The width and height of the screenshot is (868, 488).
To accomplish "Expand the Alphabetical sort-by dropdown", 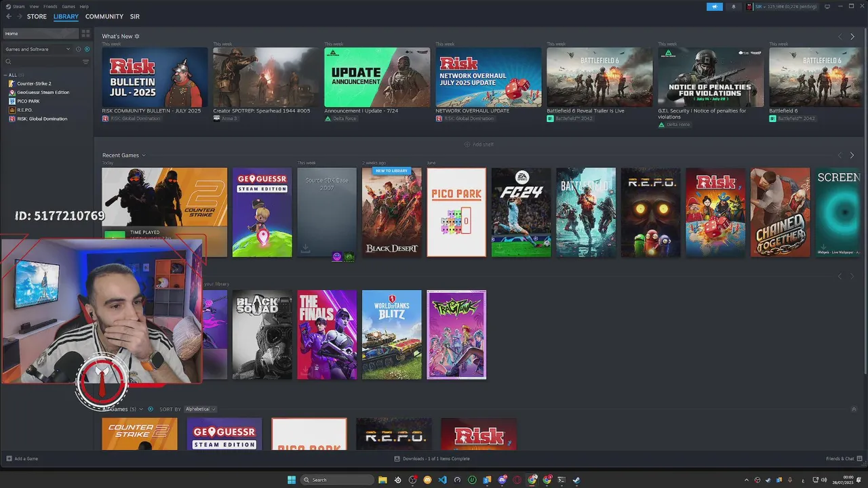I will [x=200, y=409].
